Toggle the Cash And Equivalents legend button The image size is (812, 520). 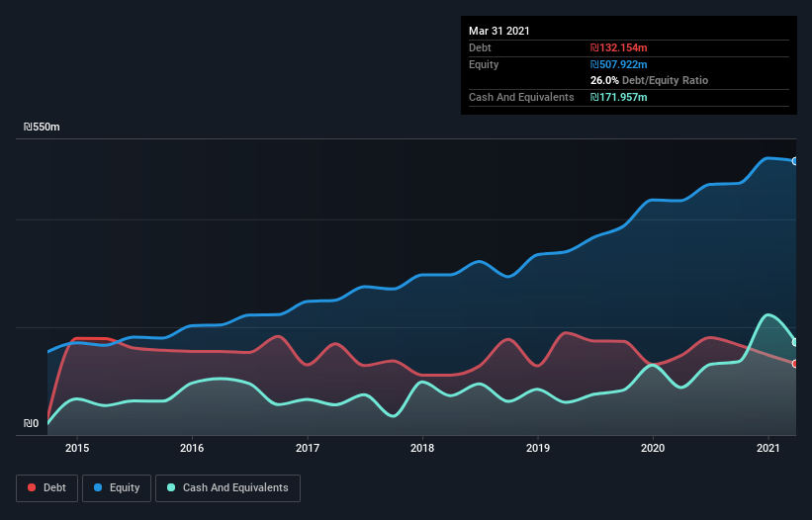227,488
